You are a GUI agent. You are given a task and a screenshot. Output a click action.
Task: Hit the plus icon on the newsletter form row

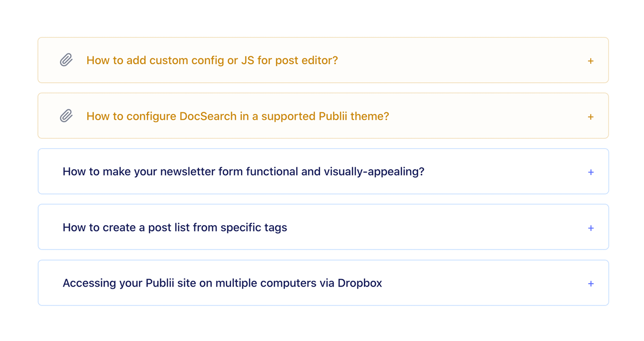point(590,172)
